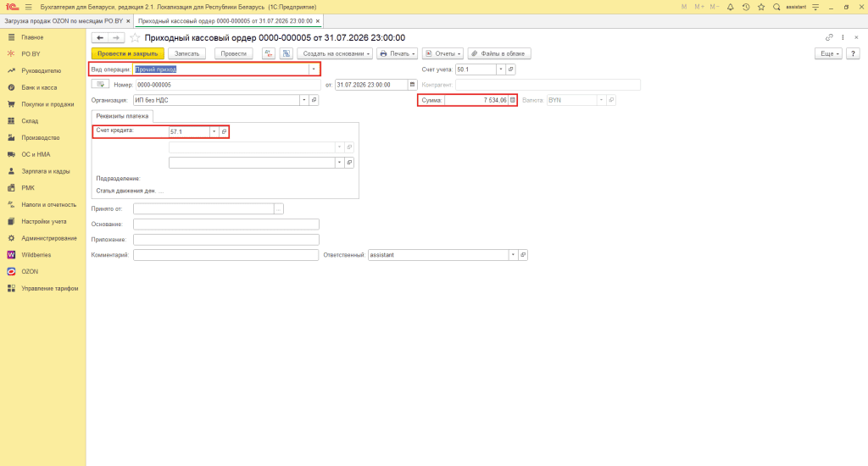The width and height of the screenshot is (868, 466).
Task: Select Реквизиты платежа tab
Action: pyautogui.click(x=122, y=116)
